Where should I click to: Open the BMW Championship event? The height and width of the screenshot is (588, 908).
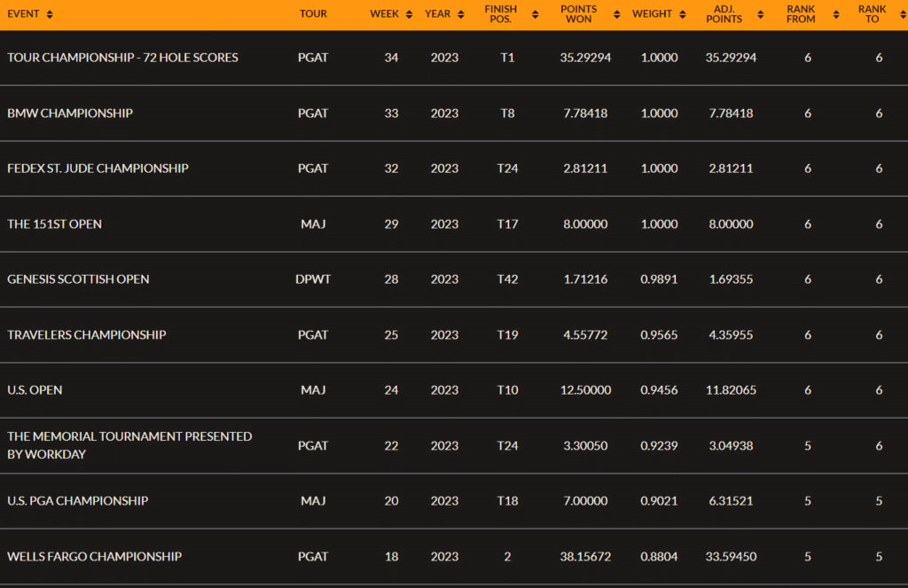tap(70, 113)
